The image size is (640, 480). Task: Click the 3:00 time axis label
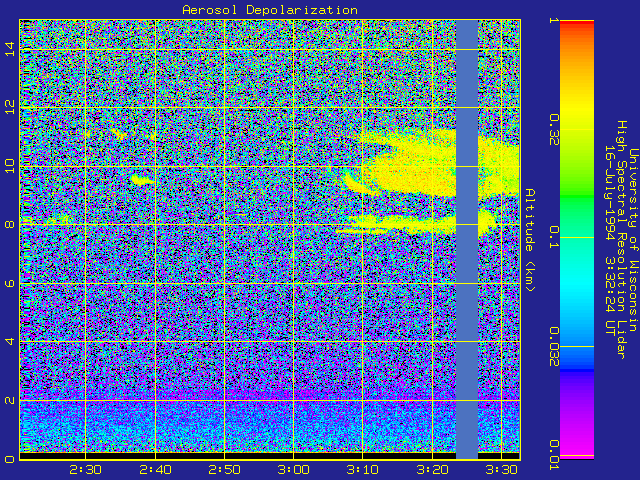293,470
